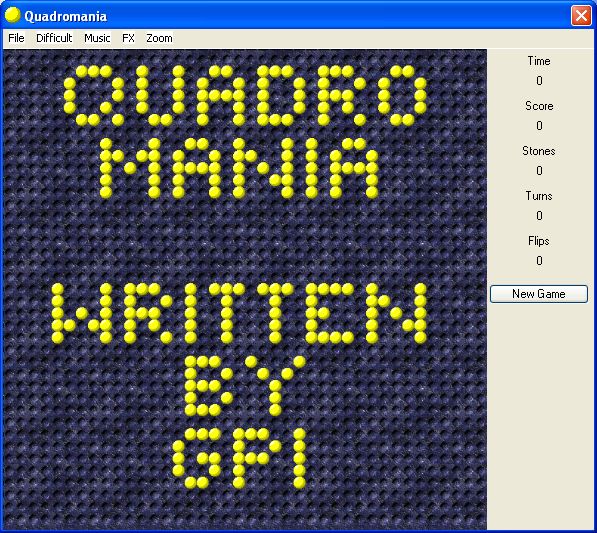Click the last A of MANIA on board
Screen dimensions: 597x533
coord(354,168)
